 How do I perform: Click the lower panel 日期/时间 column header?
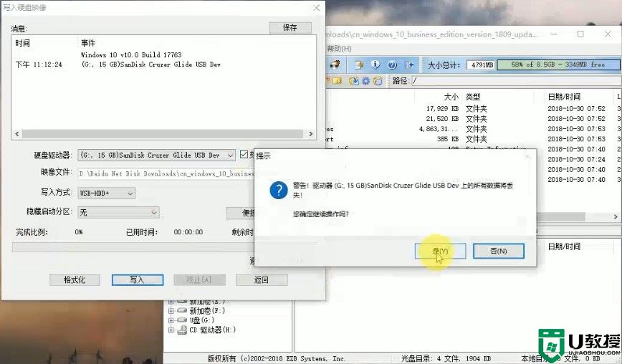click(564, 246)
